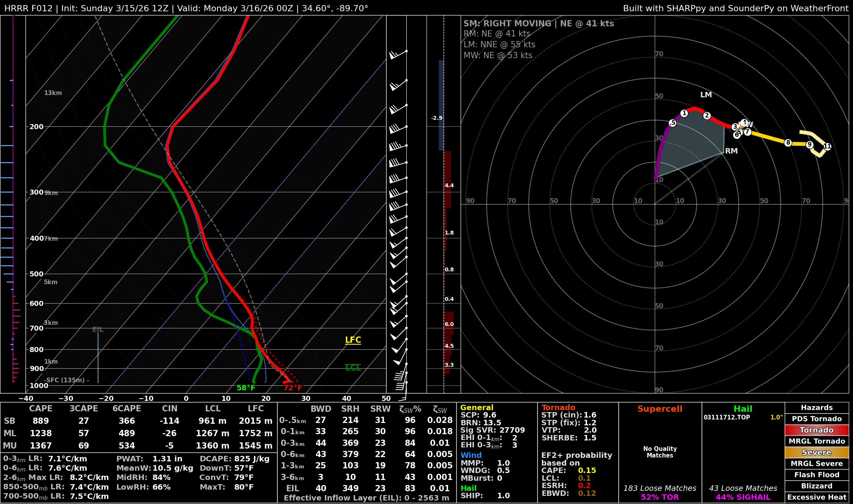Select the Flash Flood hazard
Image resolution: width=853 pixels, height=504 pixels.
tap(817, 475)
